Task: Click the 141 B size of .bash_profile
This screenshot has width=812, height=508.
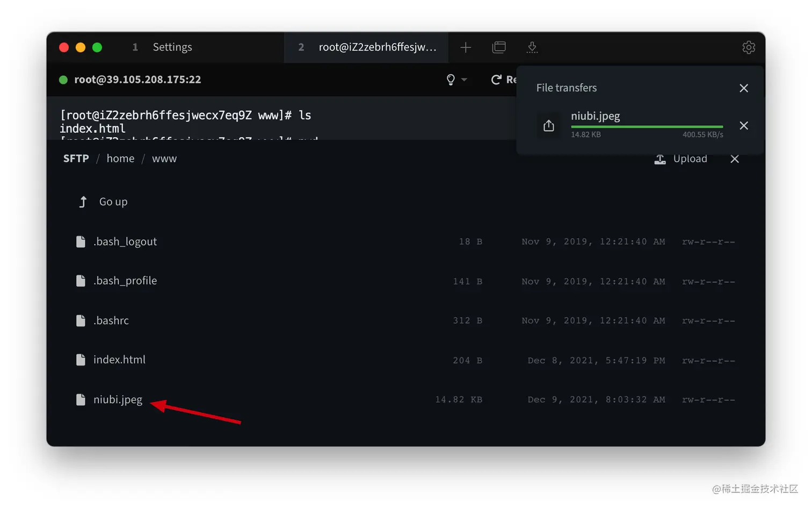Action: pos(467,282)
